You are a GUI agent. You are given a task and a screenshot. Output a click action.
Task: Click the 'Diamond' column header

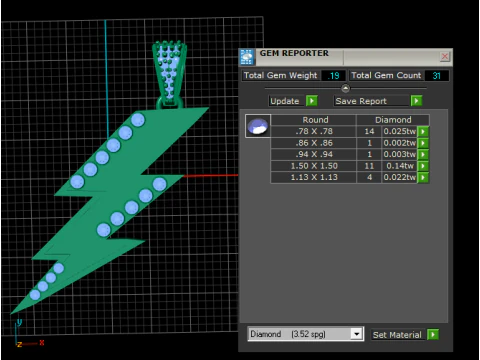pyautogui.click(x=393, y=120)
